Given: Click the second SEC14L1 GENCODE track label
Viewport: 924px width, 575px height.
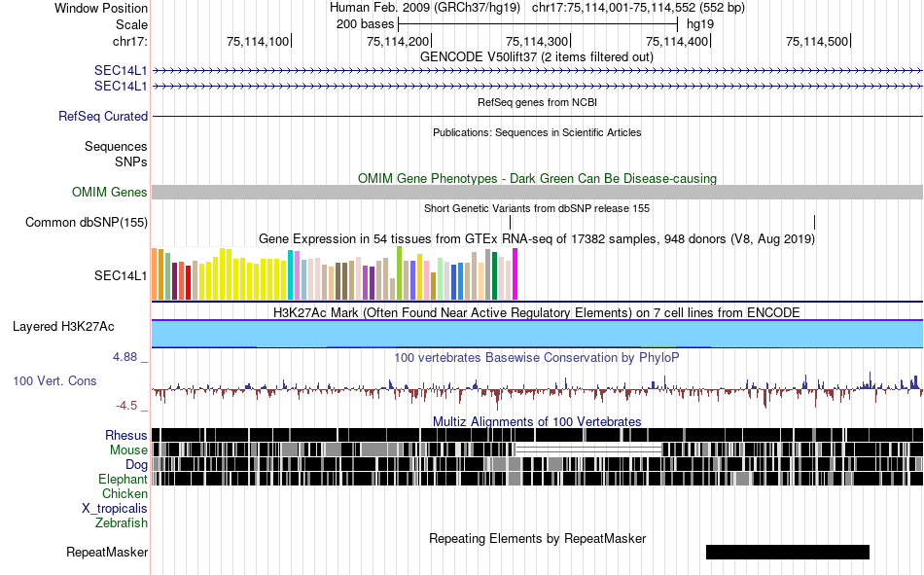Looking at the screenshot, I should tap(121, 86).
